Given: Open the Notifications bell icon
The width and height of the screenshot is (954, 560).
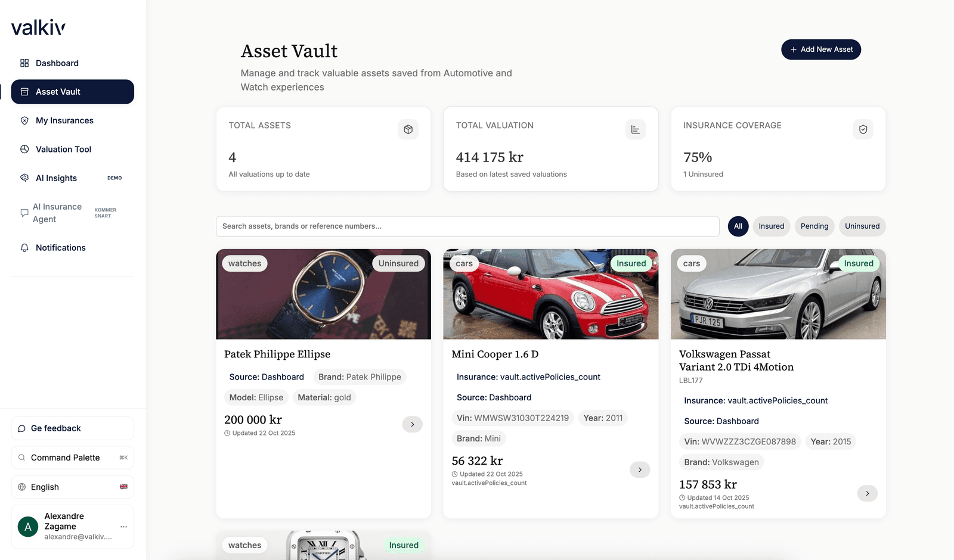Looking at the screenshot, I should (24, 248).
